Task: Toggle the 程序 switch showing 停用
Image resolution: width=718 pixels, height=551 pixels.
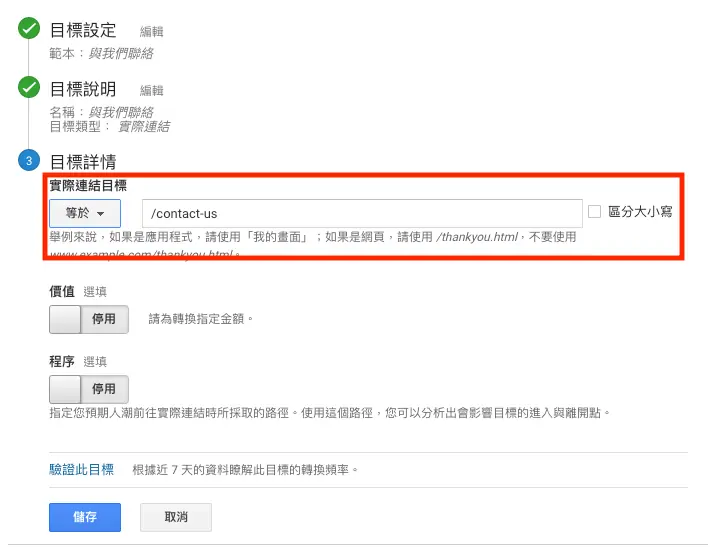Action: (89, 389)
